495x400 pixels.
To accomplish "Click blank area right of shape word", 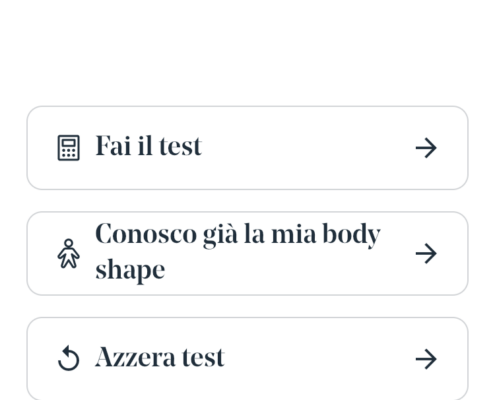I will point(283,272).
